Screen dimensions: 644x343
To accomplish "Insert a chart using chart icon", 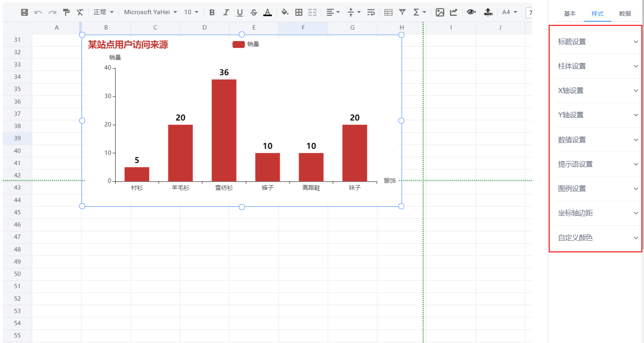I will pos(454,12).
